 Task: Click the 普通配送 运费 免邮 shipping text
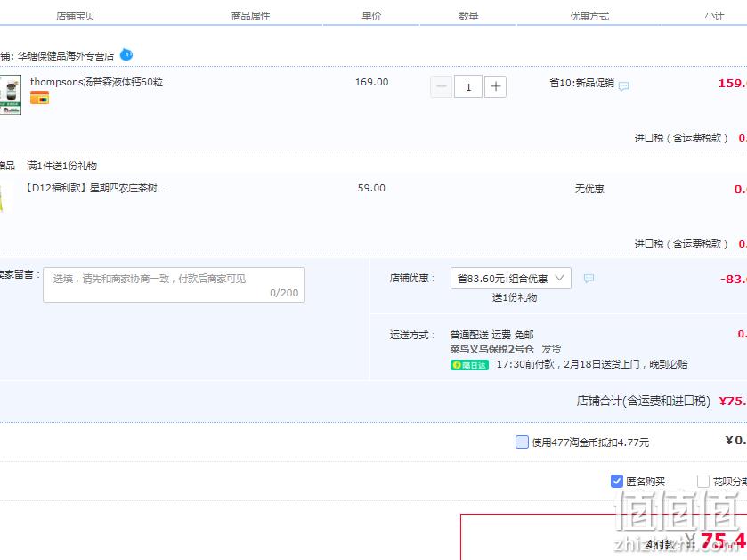point(491,335)
